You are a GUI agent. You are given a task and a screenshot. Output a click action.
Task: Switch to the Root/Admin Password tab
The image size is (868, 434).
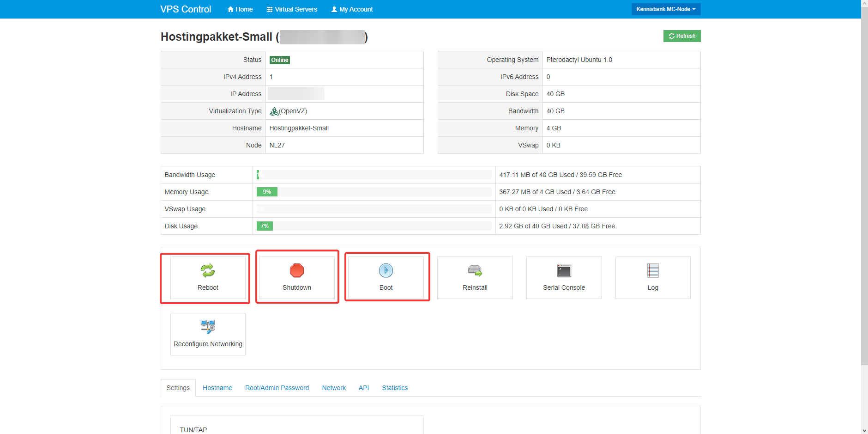277,388
